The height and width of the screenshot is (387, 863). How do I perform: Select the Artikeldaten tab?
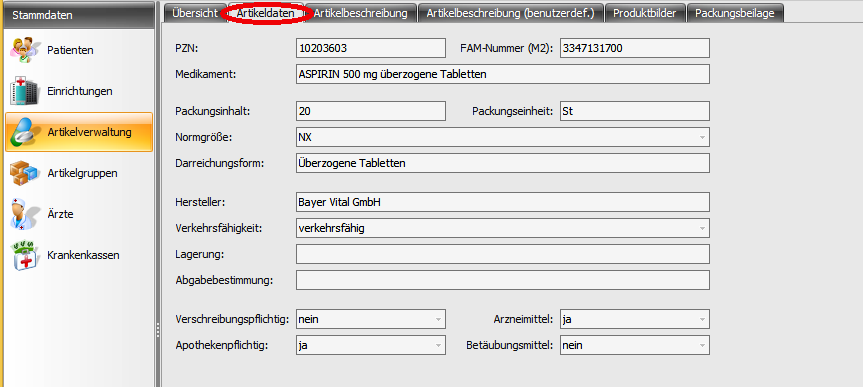[x=266, y=13]
